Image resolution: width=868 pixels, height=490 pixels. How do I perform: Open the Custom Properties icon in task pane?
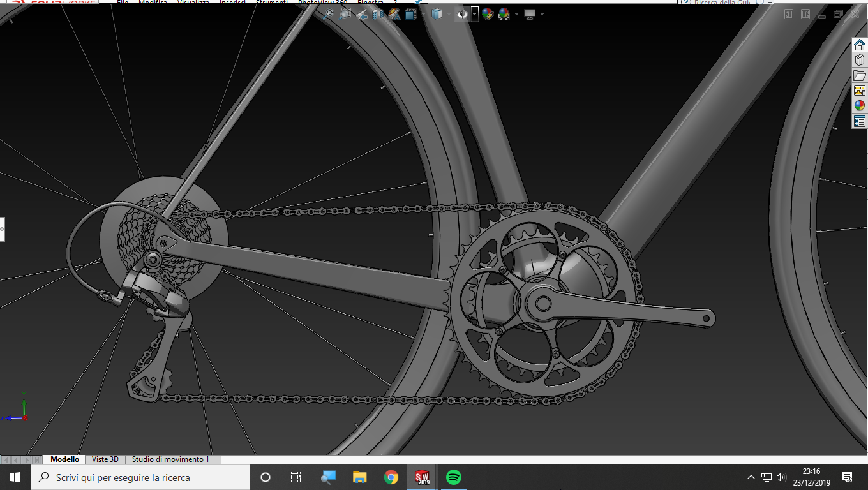pos(860,121)
